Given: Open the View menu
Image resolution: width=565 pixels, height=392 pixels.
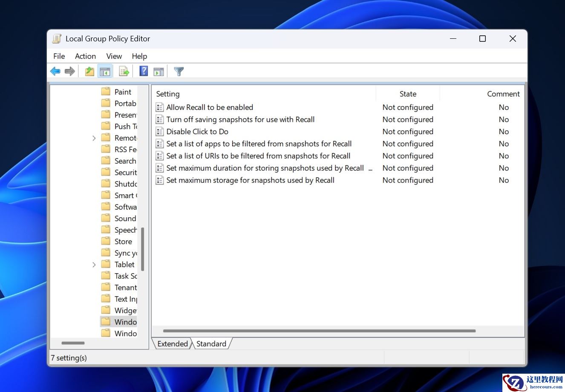Looking at the screenshot, I should click(114, 56).
